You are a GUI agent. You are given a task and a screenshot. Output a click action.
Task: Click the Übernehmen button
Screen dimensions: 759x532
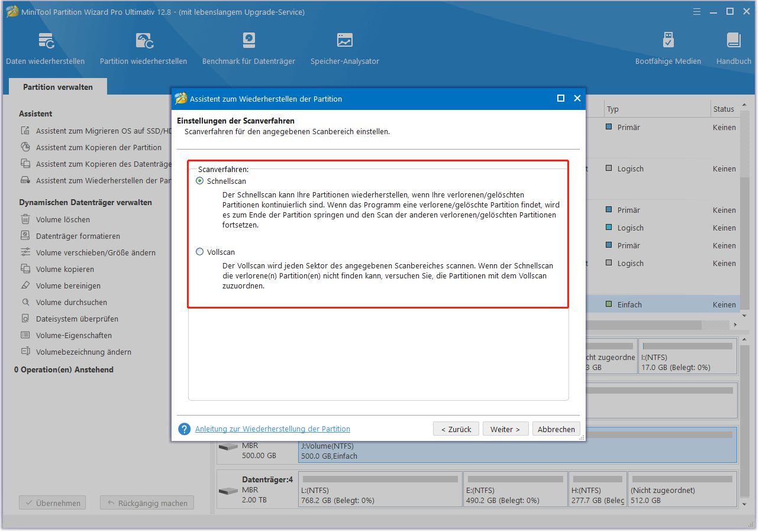[53, 503]
